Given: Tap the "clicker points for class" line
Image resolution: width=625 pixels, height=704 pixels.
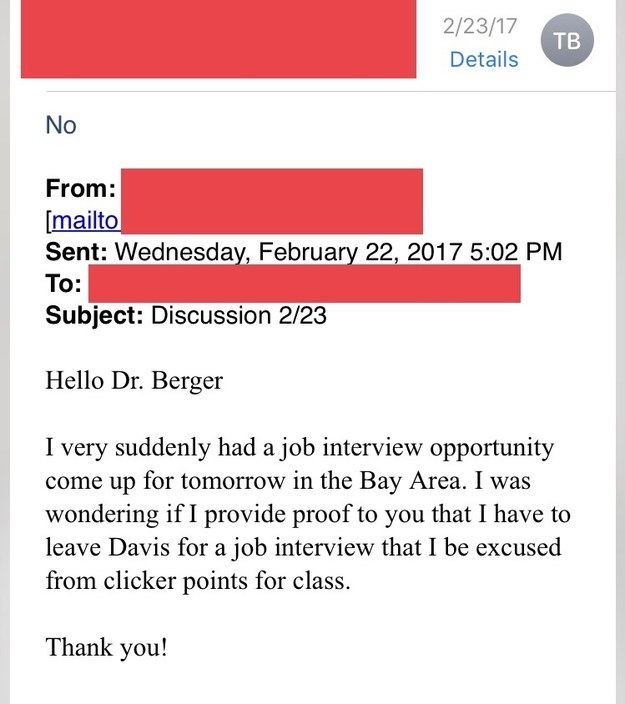Looking at the screenshot, I should [x=227, y=581].
